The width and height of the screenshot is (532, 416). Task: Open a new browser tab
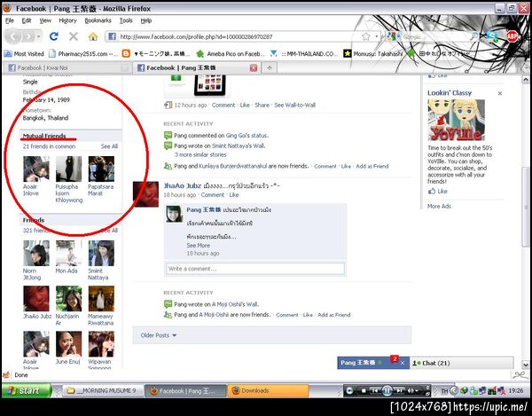(270, 67)
